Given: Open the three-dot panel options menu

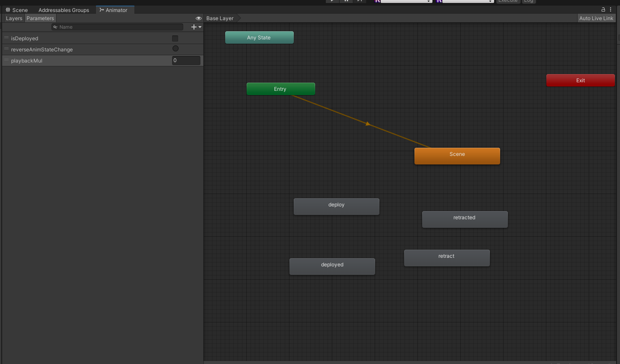Looking at the screenshot, I should pos(611,9).
